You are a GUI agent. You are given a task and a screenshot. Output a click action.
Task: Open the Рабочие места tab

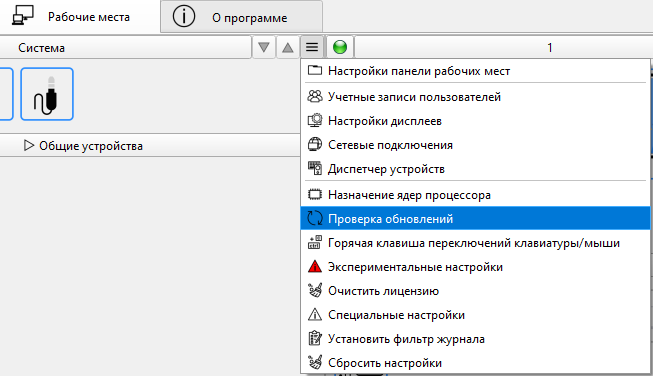(79, 17)
